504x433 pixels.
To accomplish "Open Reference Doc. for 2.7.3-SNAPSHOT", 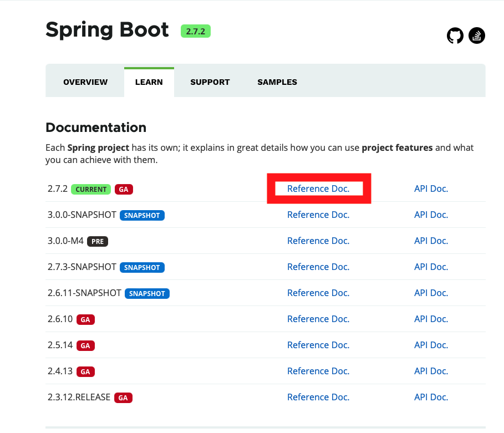I will 318,267.
